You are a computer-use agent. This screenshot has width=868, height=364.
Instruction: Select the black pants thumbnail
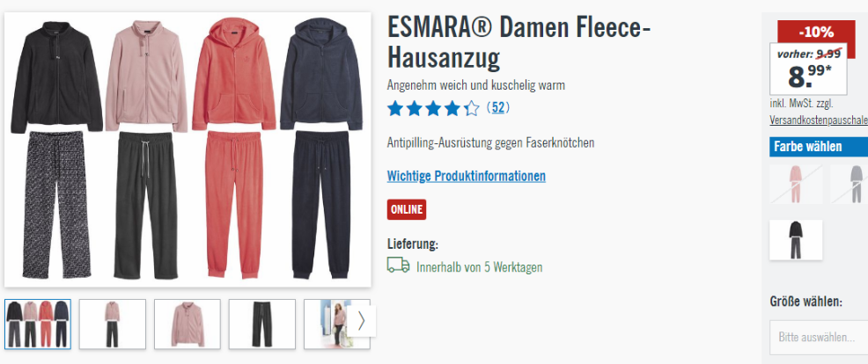pyautogui.click(x=261, y=324)
